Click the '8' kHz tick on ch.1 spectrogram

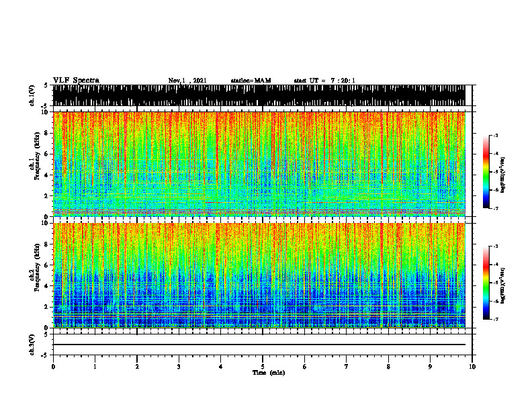pyautogui.click(x=47, y=133)
